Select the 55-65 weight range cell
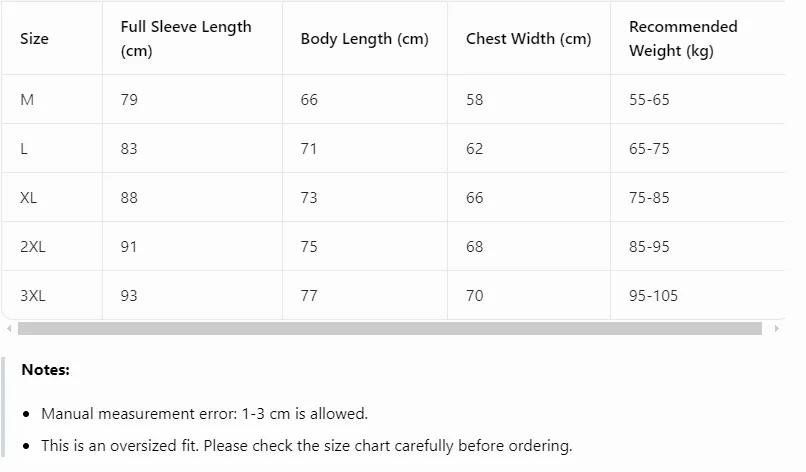 [x=649, y=99]
